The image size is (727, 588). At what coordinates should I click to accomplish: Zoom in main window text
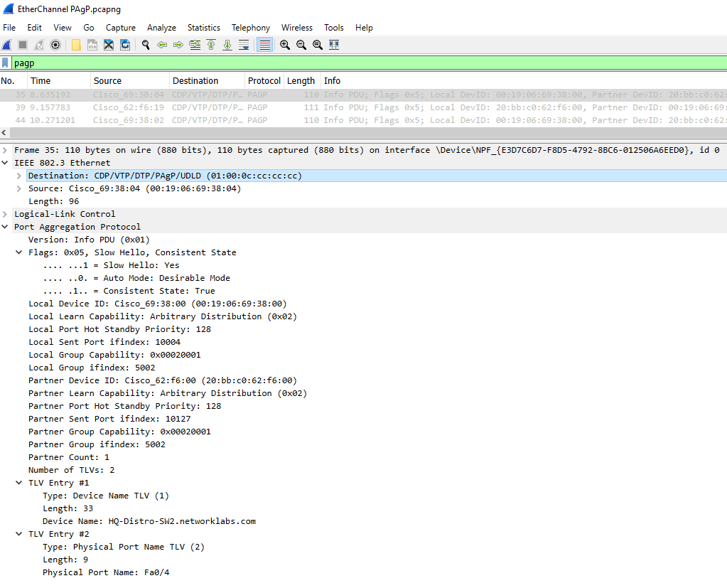[285, 45]
